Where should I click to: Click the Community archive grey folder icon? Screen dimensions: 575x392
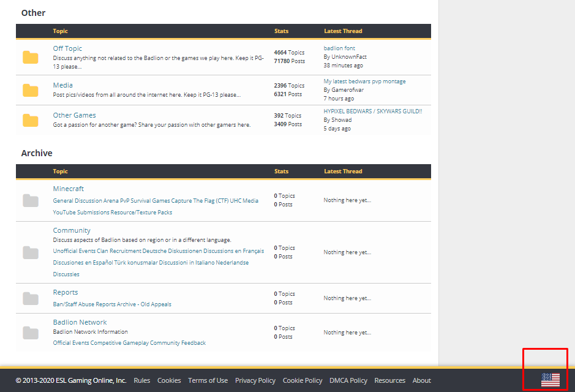31,252
